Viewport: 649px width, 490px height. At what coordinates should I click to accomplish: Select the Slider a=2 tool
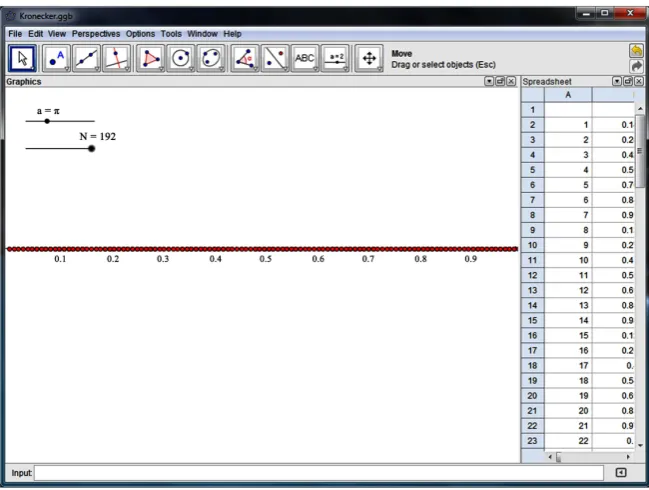click(x=335, y=58)
